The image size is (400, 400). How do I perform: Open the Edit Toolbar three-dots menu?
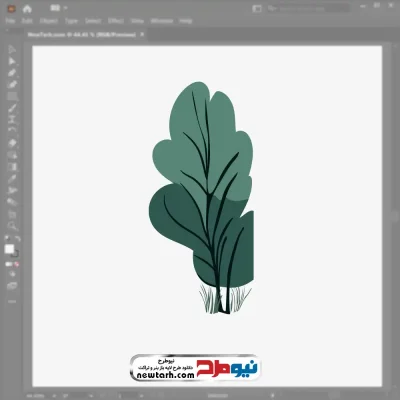click(12, 301)
